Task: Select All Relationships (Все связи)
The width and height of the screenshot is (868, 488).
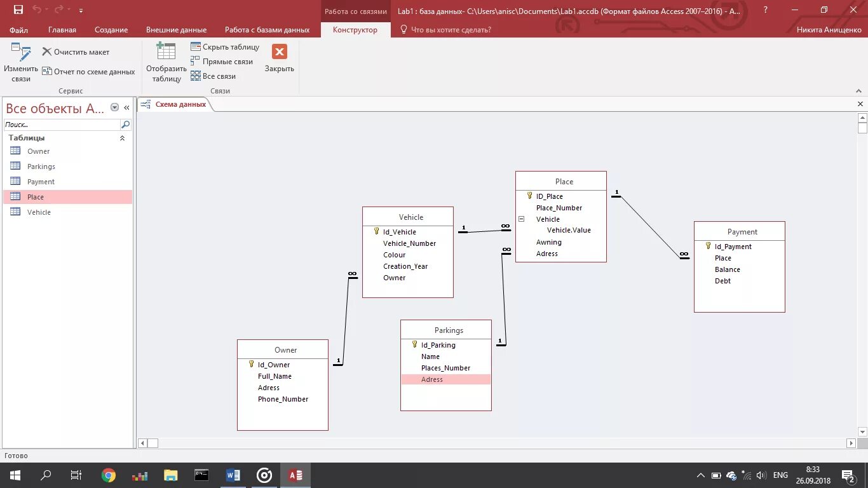Action: click(214, 76)
